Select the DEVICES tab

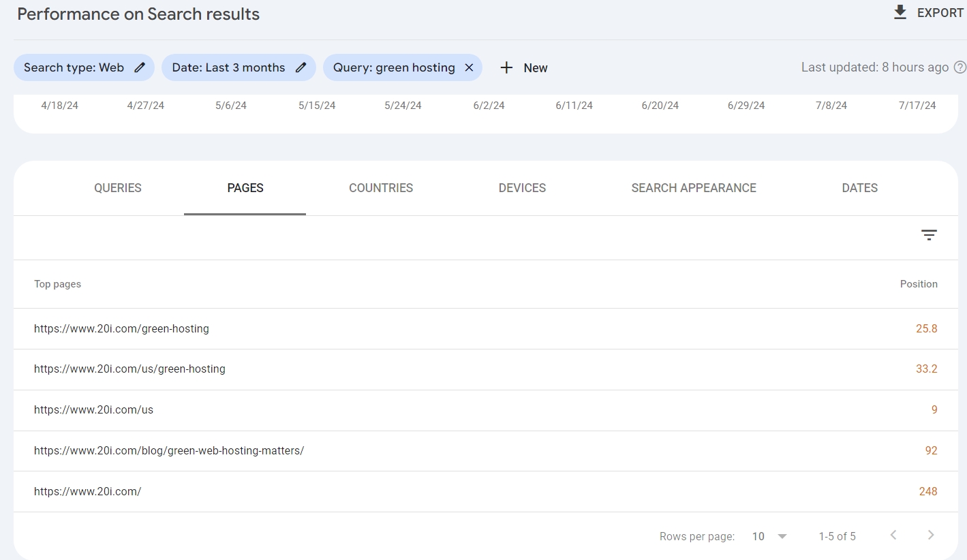(522, 188)
